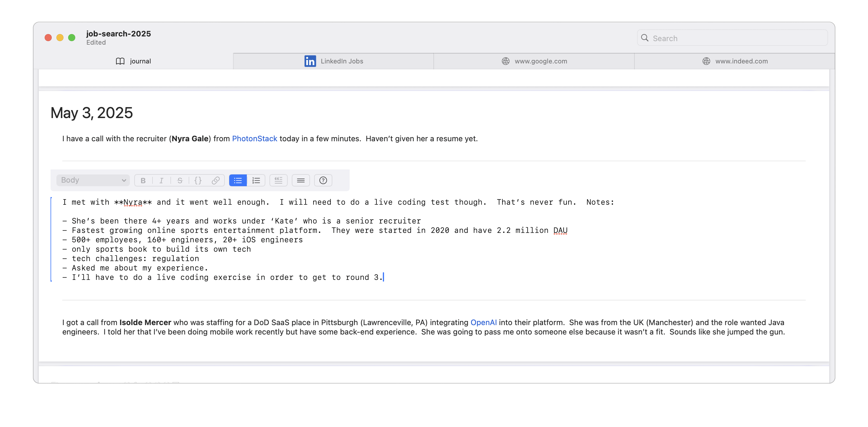The image size is (868, 427).
Task: Click the magnifying glass search icon
Action: tap(645, 38)
